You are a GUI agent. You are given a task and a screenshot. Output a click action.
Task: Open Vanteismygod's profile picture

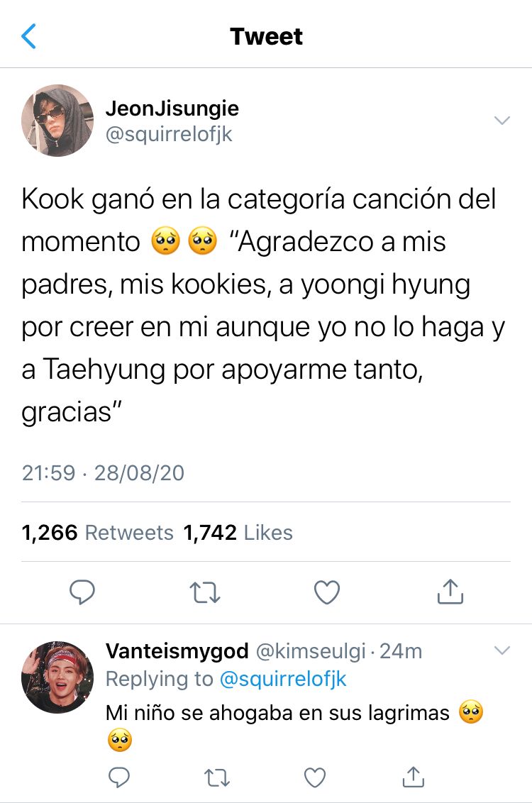tap(57, 677)
